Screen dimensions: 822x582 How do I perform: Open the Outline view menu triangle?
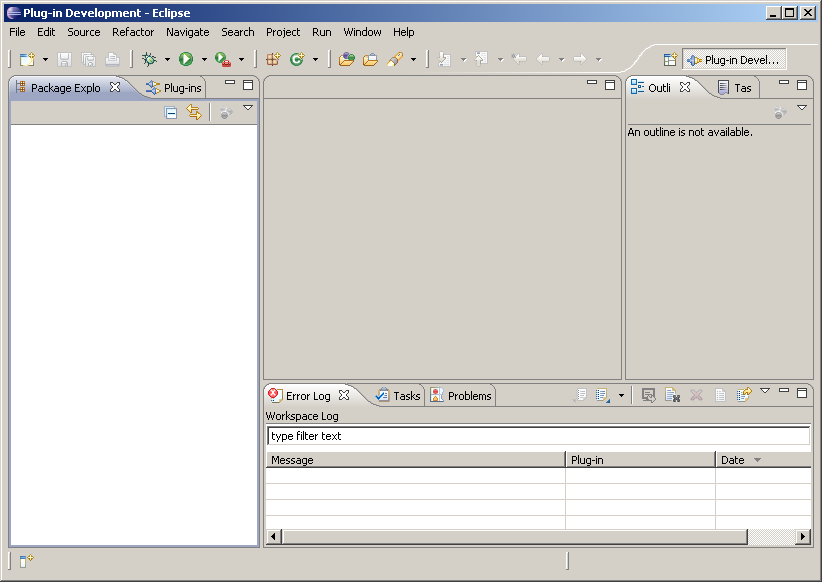click(802, 107)
